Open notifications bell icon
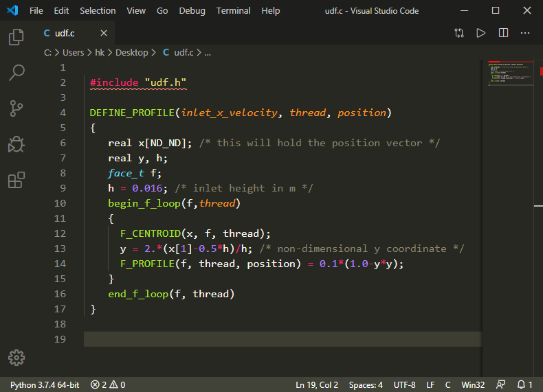Screen dimensions: 543x392 pyautogui.click(x=524, y=384)
